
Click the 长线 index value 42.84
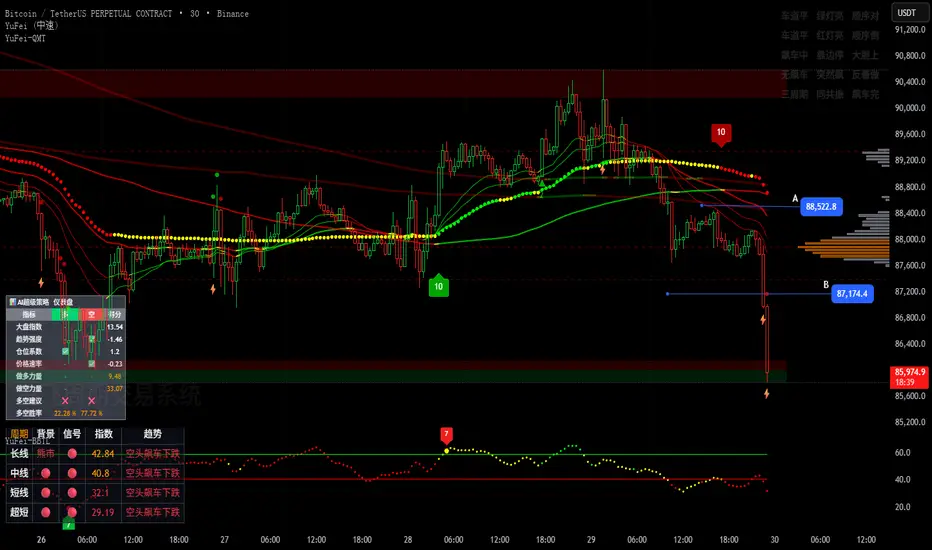[x=103, y=454]
